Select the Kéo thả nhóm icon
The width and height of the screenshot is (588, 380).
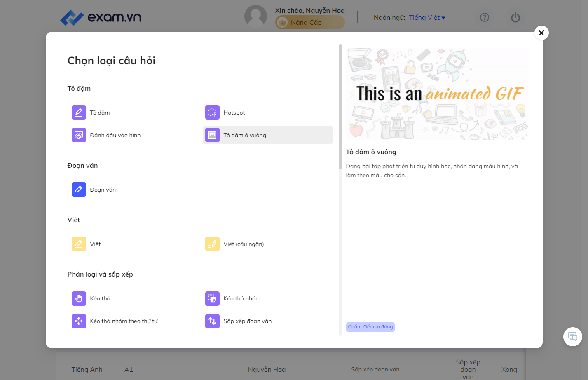pyautogui.click(x=212, y=298)
